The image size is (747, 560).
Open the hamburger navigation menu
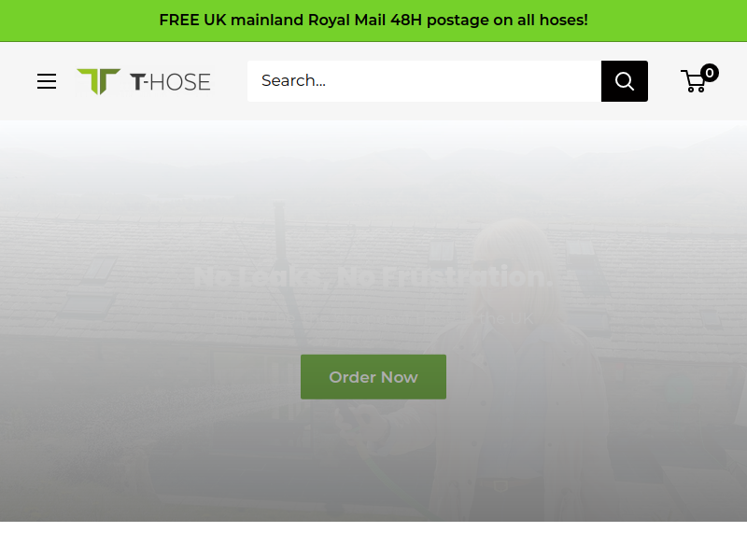(47, 81)
